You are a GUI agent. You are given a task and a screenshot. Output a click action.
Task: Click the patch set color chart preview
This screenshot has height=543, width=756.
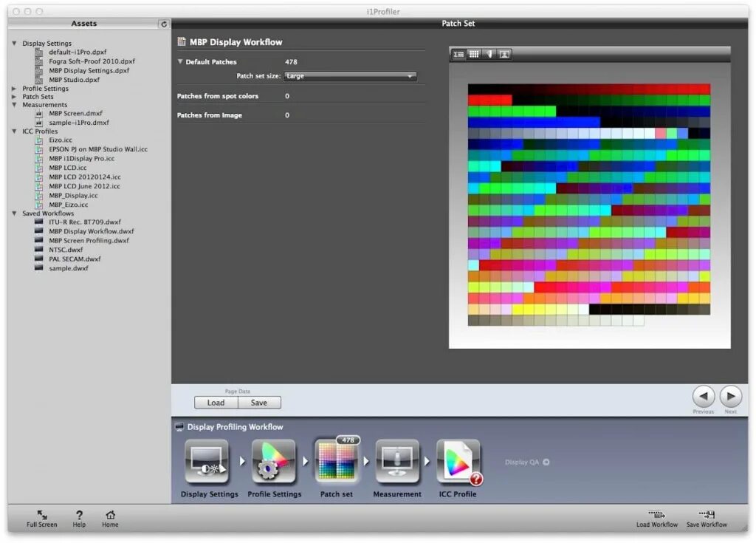(x=588, y=205)
